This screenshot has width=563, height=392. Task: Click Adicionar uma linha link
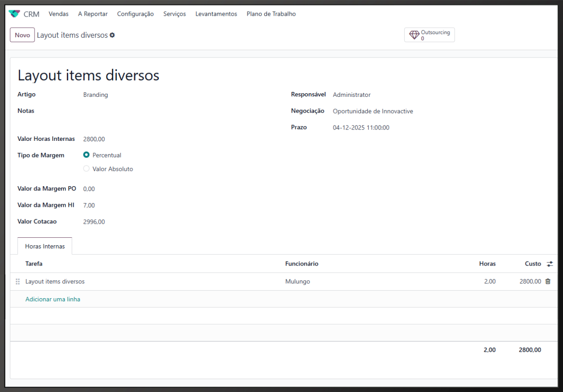coord(52,299)
